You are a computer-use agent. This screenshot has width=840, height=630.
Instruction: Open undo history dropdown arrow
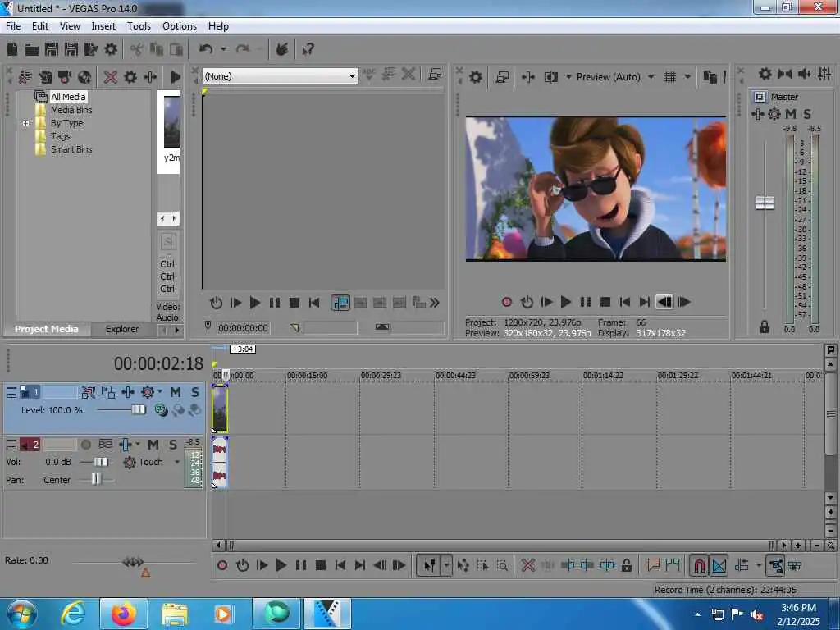223,49
